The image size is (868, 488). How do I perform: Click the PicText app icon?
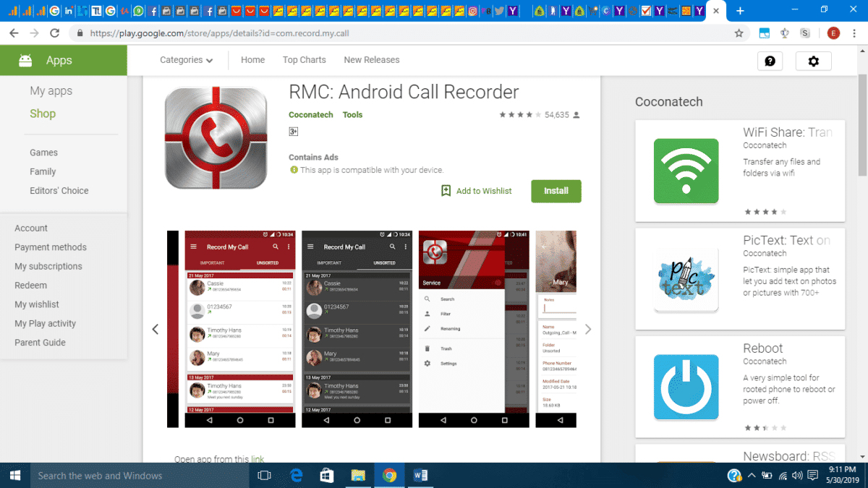tap(686, 279)
